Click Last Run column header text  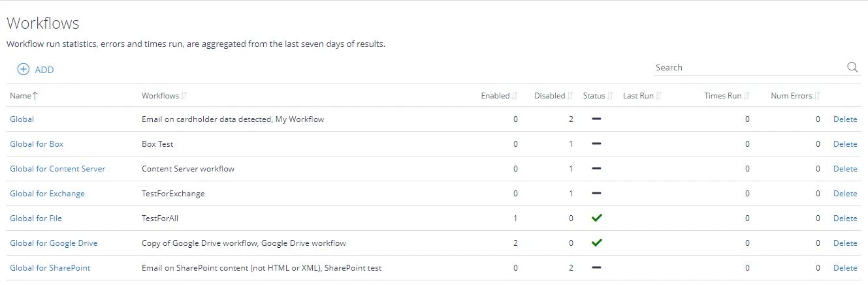tap(638, 96)
